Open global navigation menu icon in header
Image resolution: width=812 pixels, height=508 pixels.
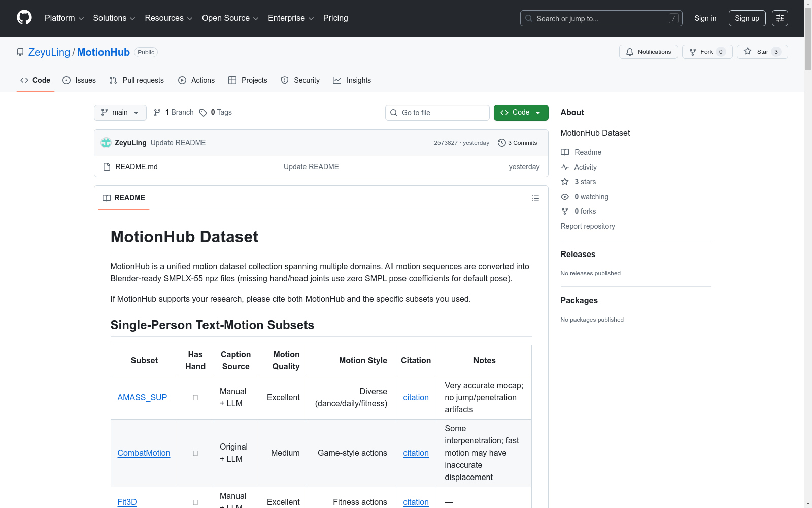tap(780, 18)
